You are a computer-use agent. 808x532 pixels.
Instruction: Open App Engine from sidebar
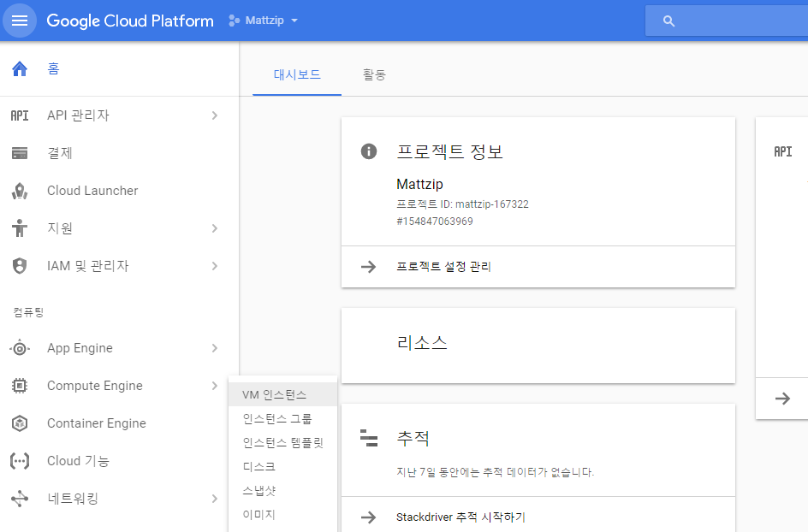pos(120,348)
